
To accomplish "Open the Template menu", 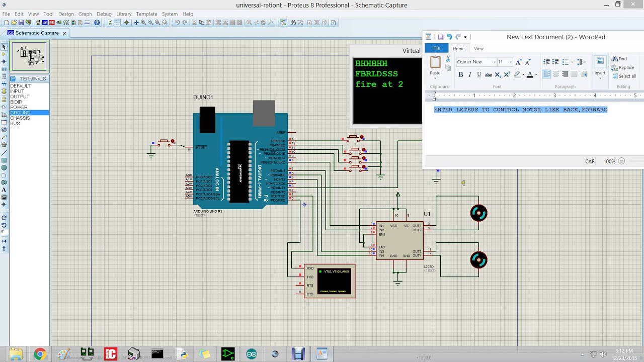I will [146, 14].
